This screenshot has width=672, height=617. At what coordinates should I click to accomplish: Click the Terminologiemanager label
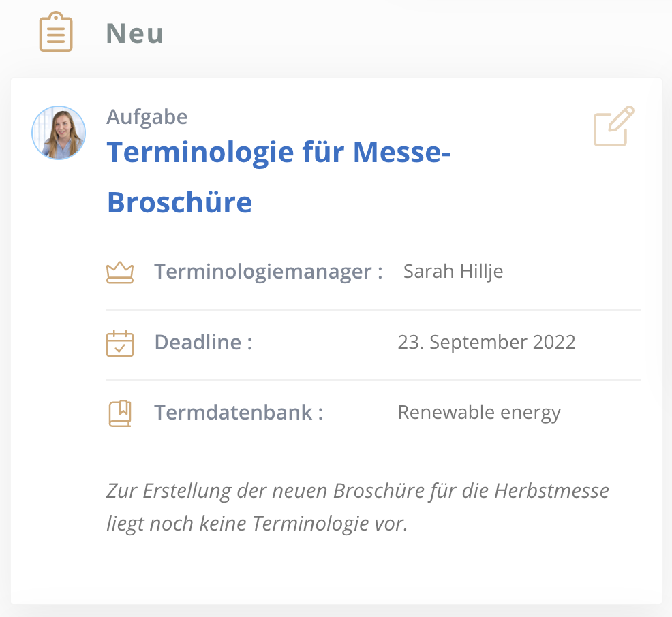pos(269,272)
